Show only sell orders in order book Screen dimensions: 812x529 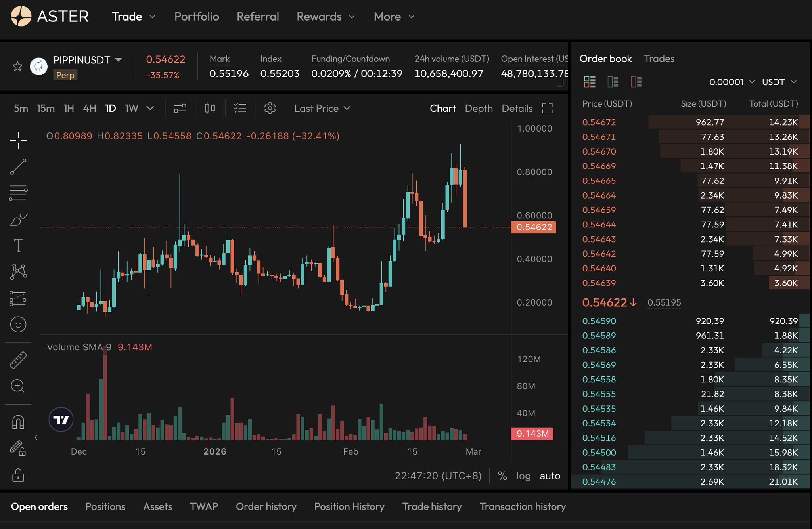click(x=636, y=82)
